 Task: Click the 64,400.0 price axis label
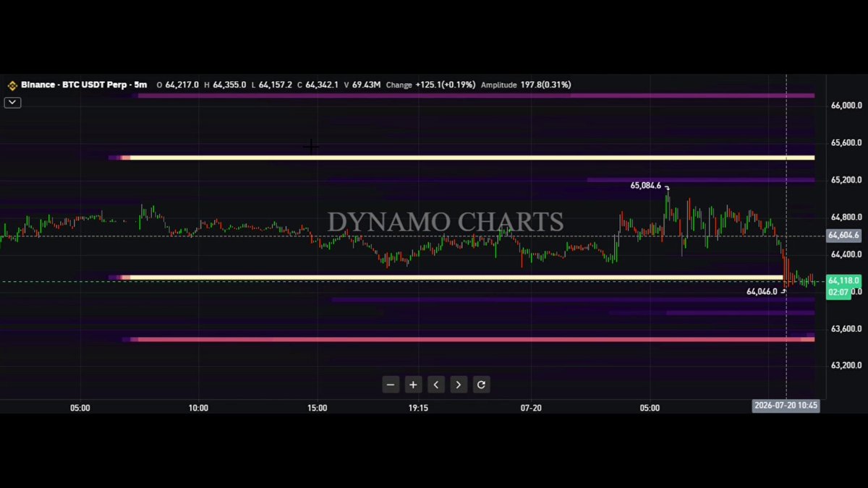[x=846, y=254]
